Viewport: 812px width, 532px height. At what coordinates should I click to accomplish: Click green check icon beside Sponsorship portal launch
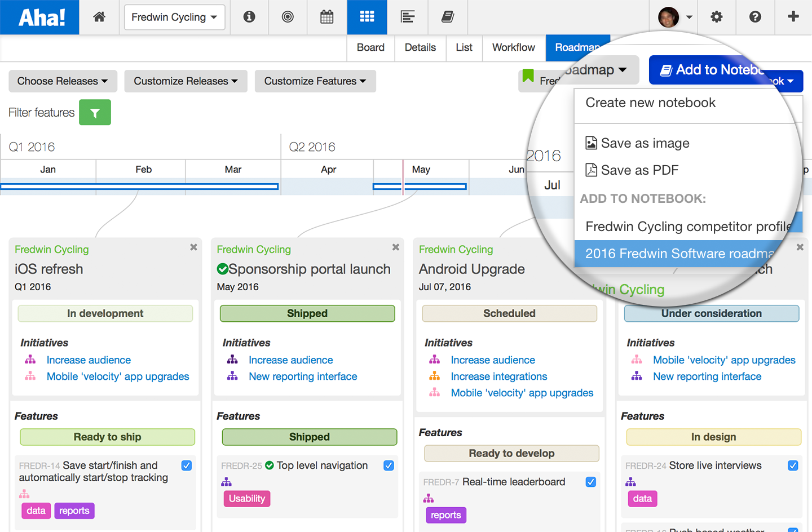tap(223, 269)
